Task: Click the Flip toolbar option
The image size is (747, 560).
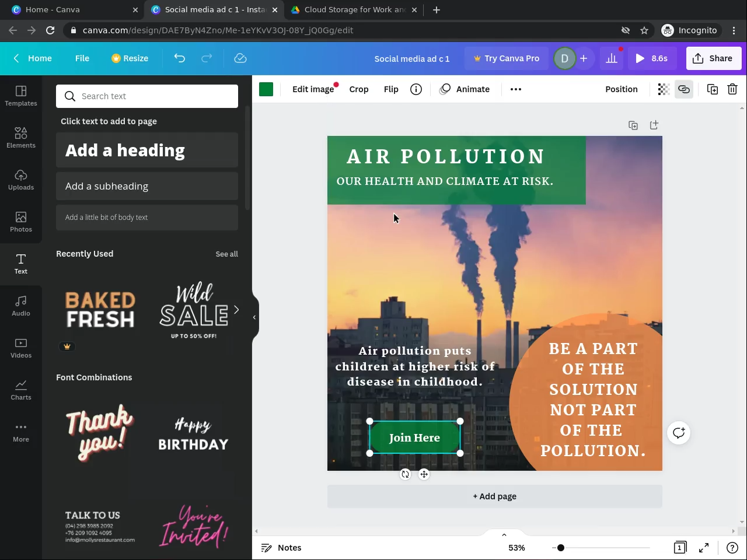Action: tap(391, 89)
